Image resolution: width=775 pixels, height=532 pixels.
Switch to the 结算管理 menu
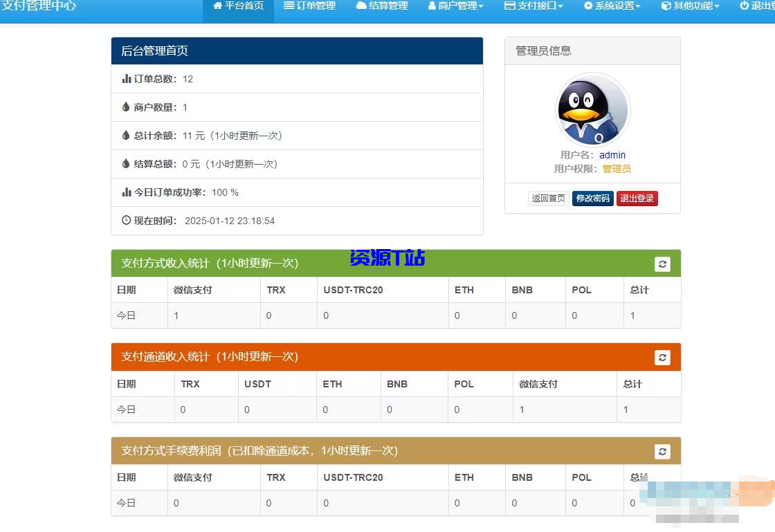click(381, 6)
